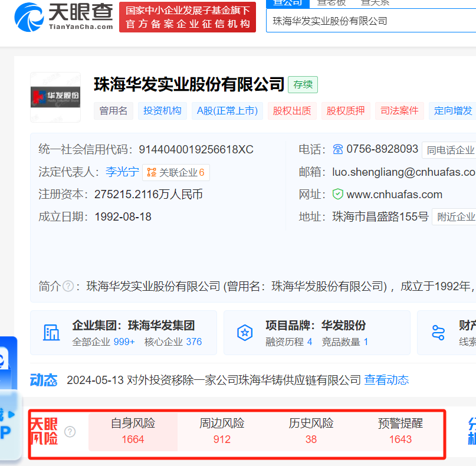Image resolution: width=476 pixels, height=466 pixels.
Task: Click the 股权出质 tag
Action: click(x=291, y=111)
